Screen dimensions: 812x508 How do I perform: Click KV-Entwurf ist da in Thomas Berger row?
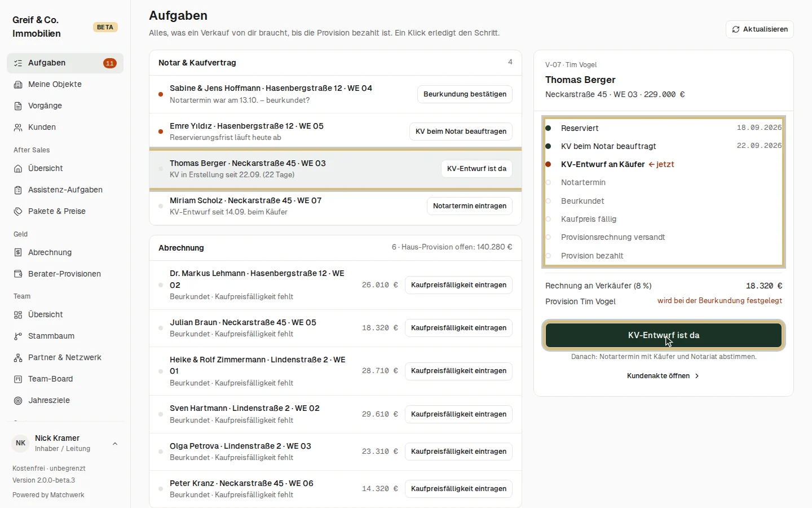476,169
